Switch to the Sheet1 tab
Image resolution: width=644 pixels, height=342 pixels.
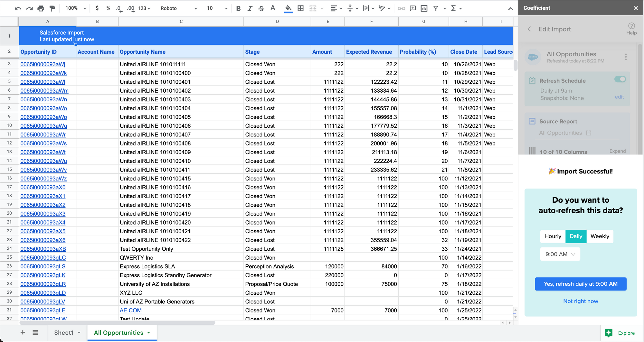[63, 332]
